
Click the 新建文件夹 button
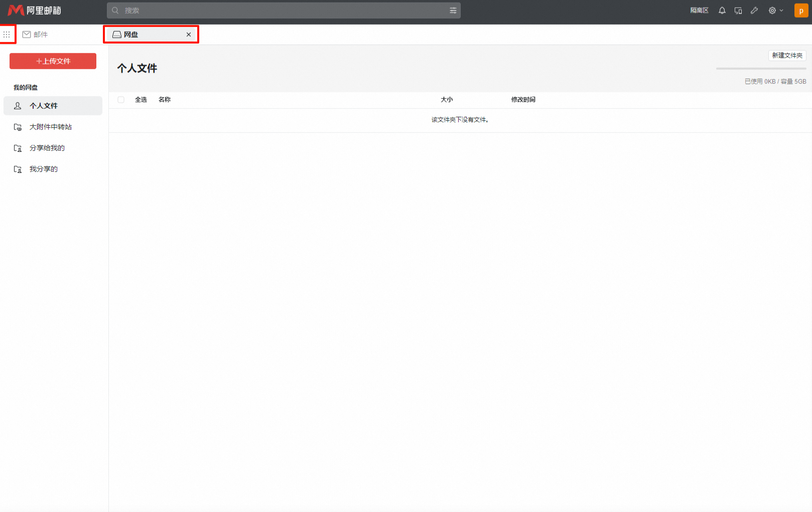click(787, 55)
